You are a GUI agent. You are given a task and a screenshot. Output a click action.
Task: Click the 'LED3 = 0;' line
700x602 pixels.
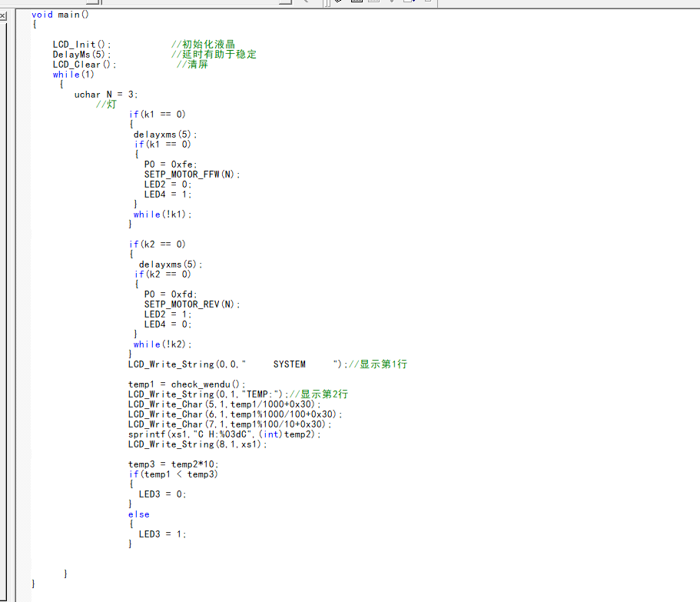click(162, 494)
